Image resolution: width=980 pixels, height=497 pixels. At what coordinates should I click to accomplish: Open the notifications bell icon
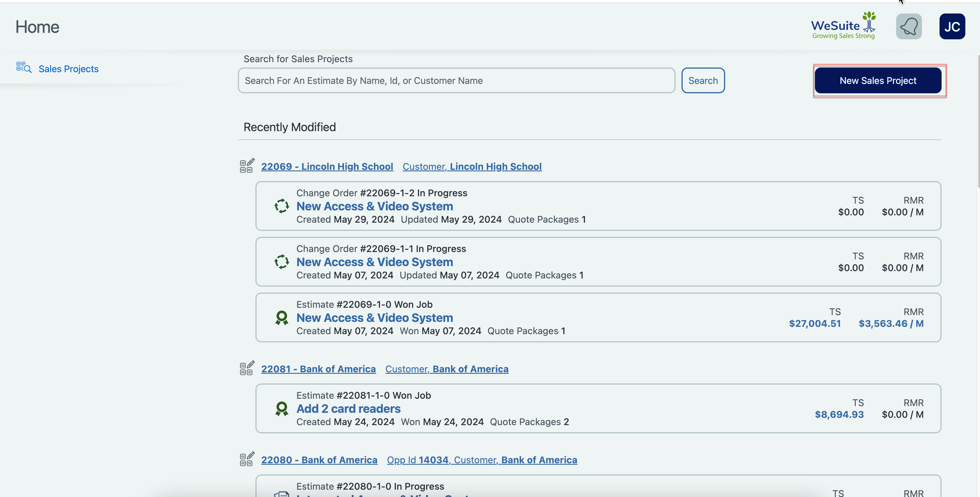[x=908, y=27]
